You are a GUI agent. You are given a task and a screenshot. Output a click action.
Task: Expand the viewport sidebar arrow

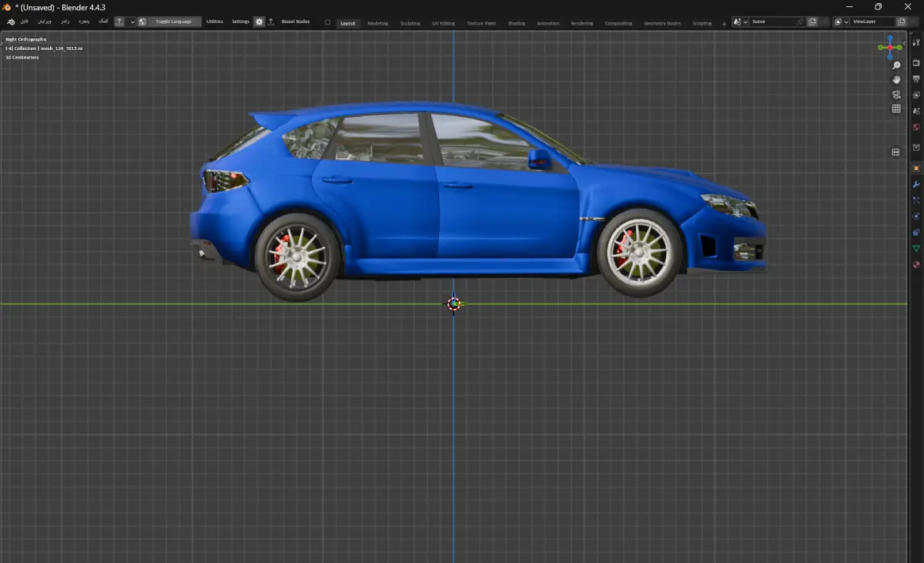[x=904, y=43]
